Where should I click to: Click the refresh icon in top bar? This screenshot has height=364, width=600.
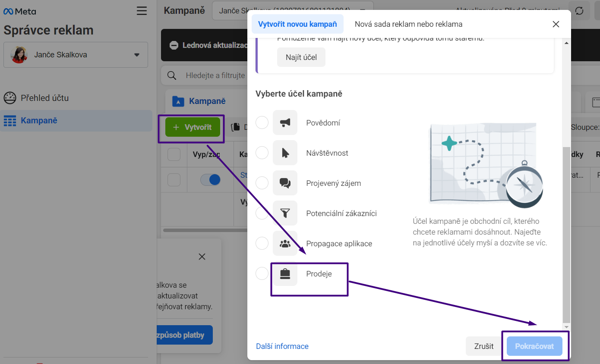tap(579, 11)
